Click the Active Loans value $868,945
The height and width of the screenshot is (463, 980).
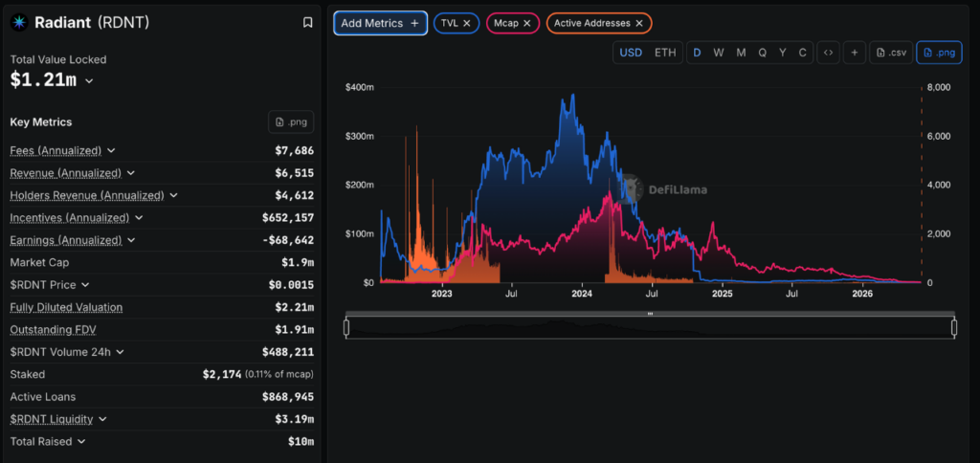(288, 397)
